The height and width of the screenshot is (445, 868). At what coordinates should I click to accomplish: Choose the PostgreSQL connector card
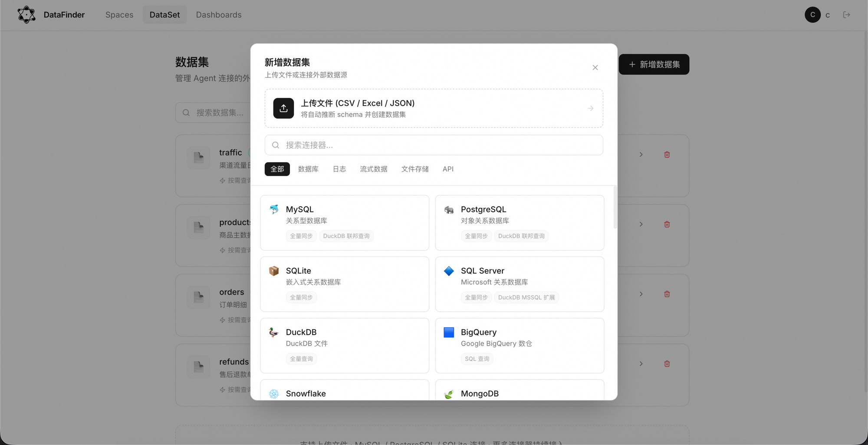coord(519,223)
